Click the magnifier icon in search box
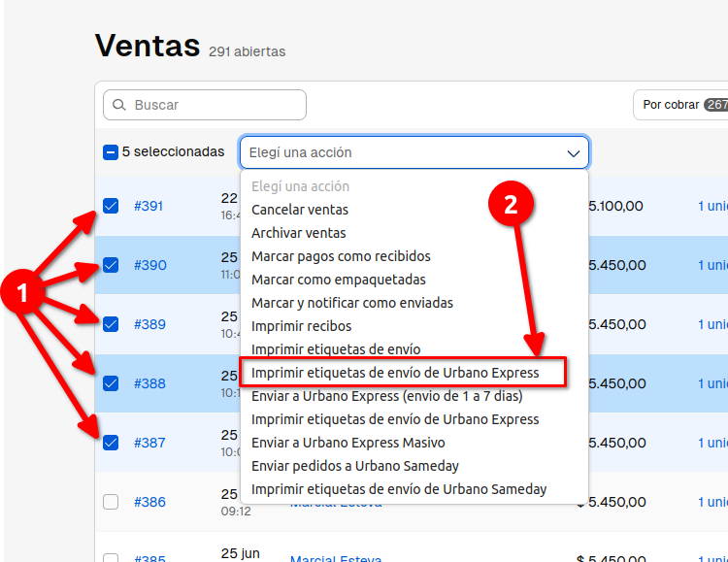Viewport: 728px width, 562px height. (x=119, y=105)
